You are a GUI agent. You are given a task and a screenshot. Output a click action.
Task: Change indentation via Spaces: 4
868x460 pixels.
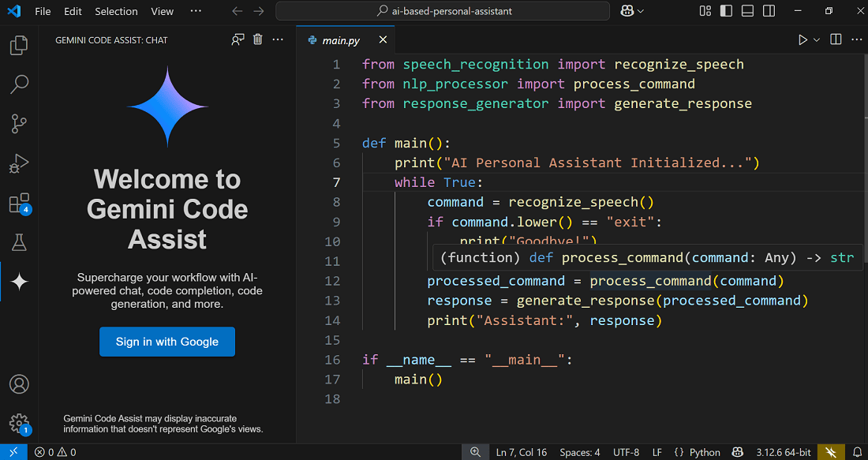(580, 452)
